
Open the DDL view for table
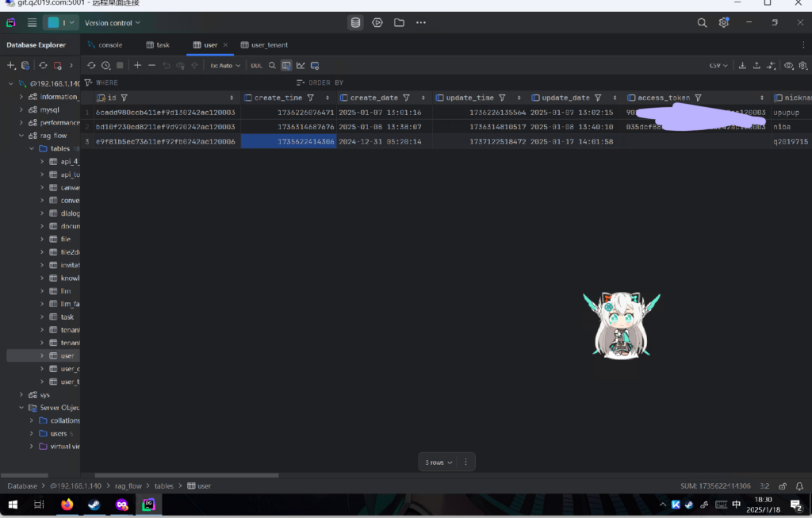click(x=256, y=66)
